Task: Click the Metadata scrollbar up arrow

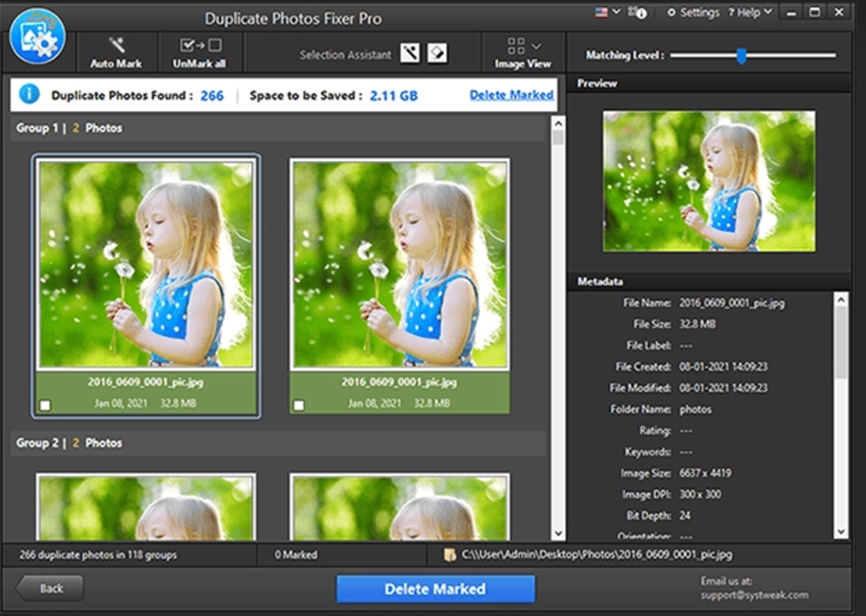Action: (x=841, y=300)
